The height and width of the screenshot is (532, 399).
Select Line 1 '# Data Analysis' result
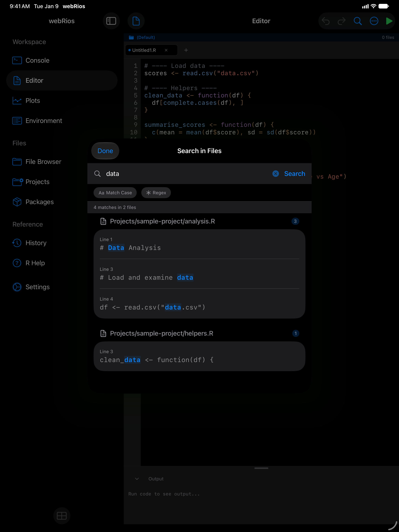click(199, 244)
